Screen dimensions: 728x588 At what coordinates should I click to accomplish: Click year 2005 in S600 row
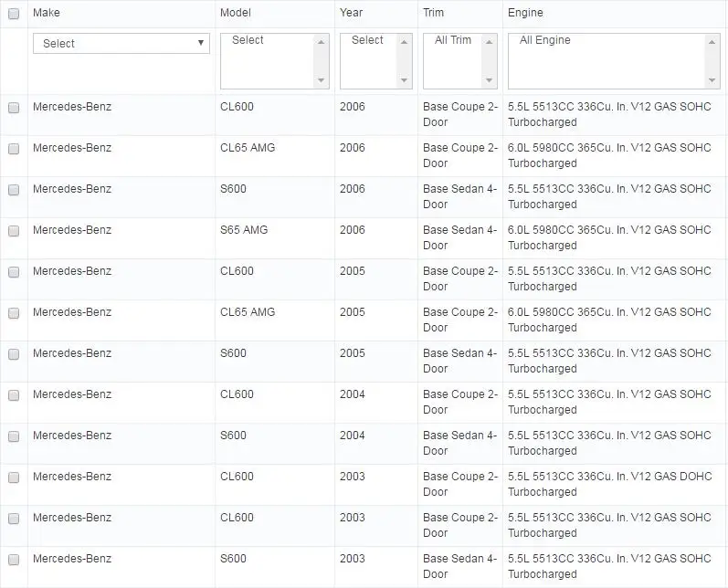click(352, 353)
